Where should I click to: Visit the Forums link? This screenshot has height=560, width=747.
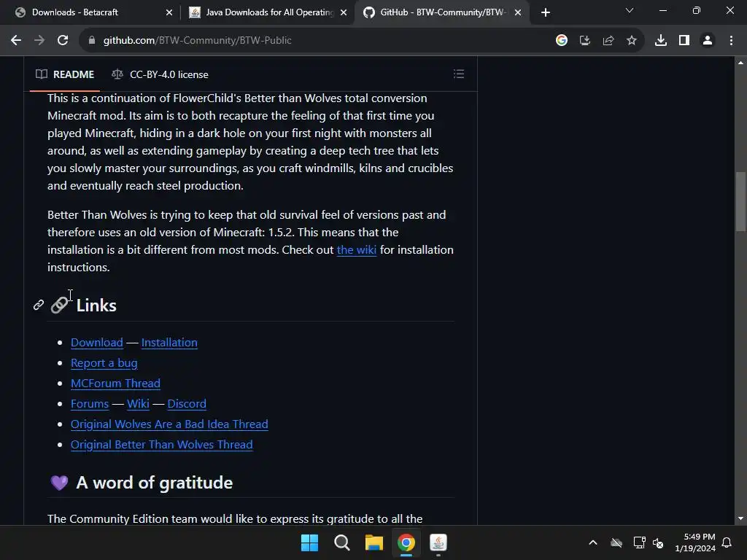pos(90,404)
